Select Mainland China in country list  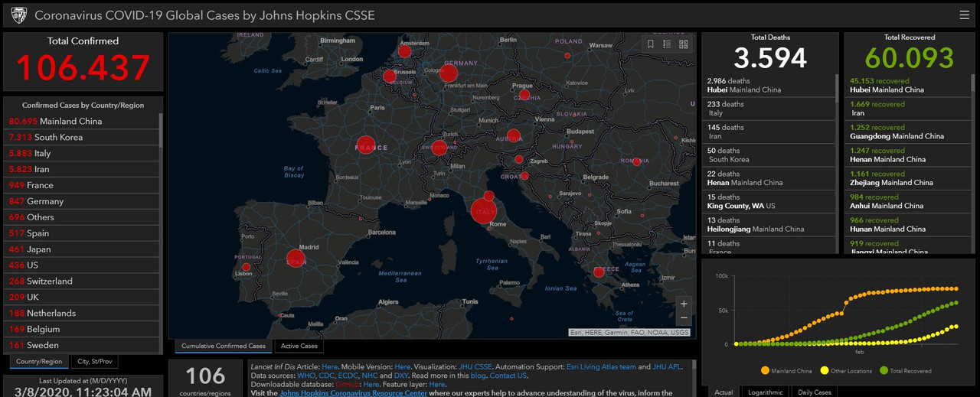tap(83, 121)
